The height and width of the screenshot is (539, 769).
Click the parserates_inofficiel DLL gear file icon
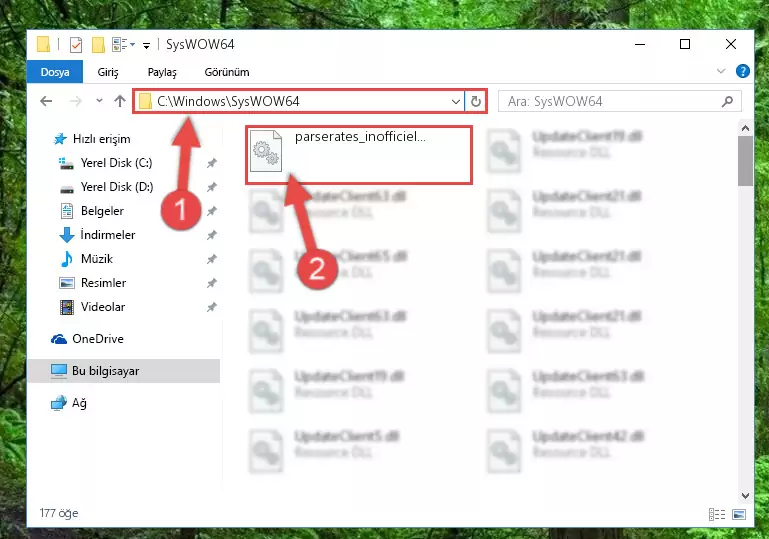point(266,151)
